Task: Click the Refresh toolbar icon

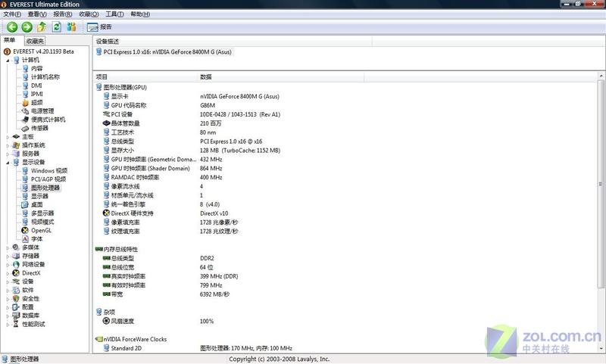Action: pos(56,26)
